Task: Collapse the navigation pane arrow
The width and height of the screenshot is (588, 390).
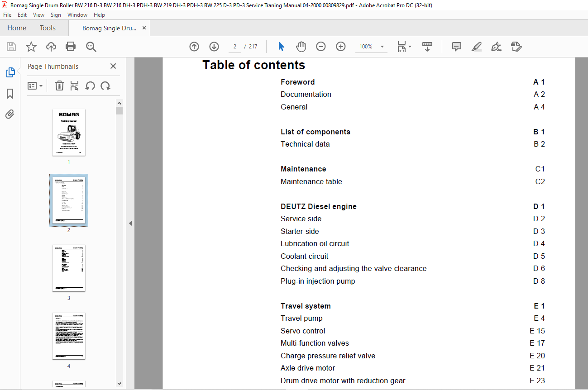Action: [130, 223]
